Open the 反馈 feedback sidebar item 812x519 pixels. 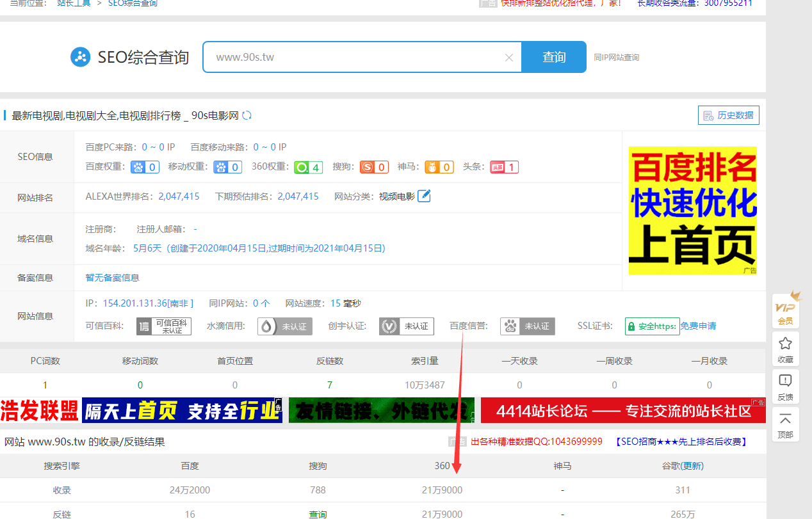786,387
